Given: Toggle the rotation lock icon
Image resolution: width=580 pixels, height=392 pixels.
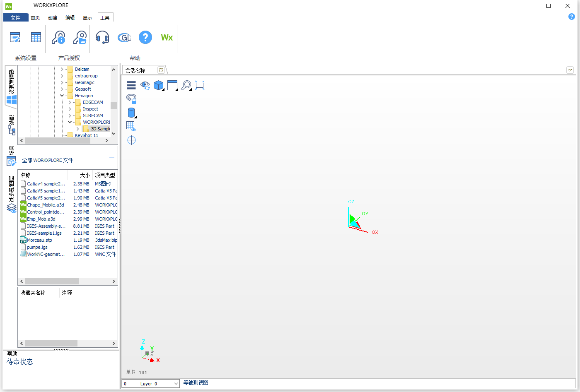Looking at the screenshot, I should click(131, 99).
